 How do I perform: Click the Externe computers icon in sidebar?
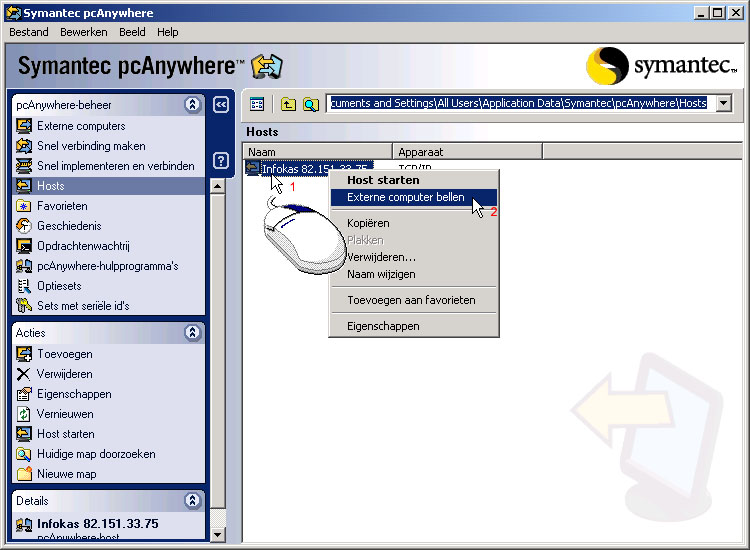[x=24, y=126]
